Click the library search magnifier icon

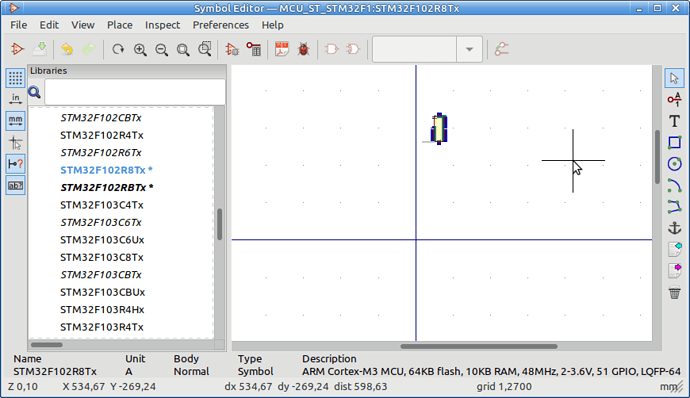(x=34, y=92)
